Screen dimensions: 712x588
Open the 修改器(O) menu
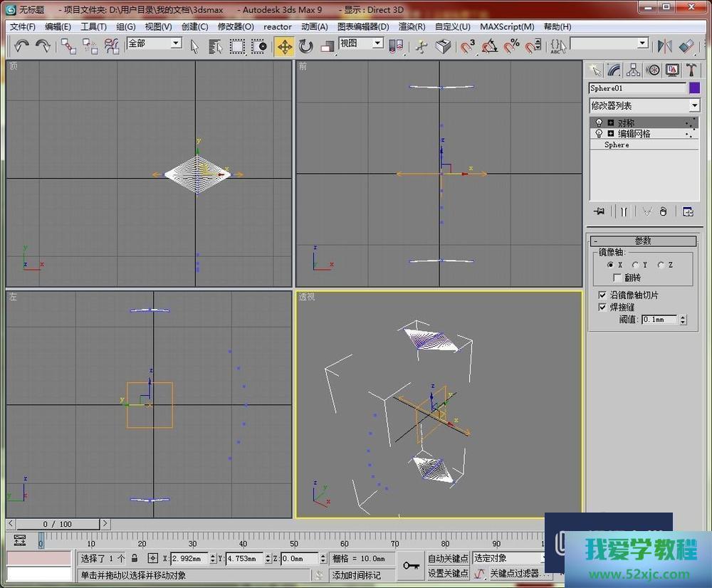point(236,27)
